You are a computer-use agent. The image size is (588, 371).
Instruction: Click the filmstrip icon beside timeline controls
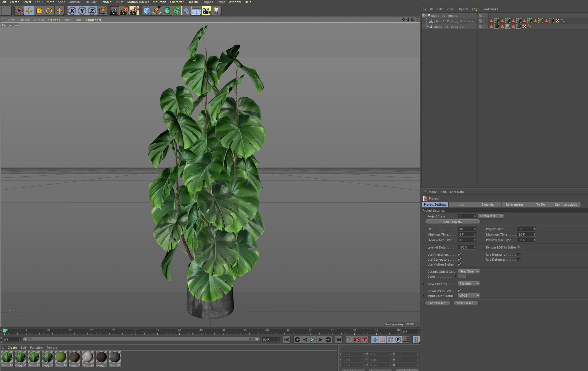(416, 340)
